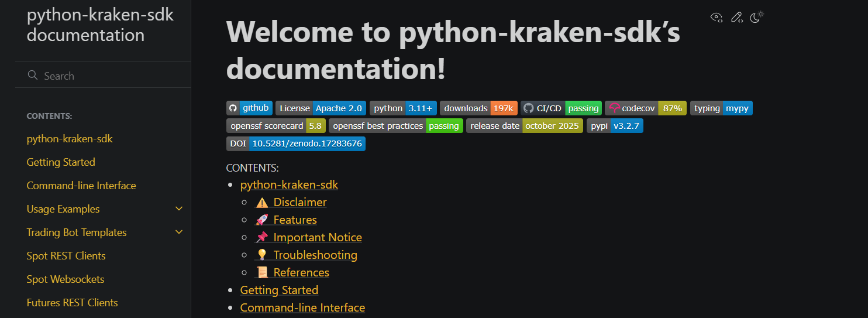Open Command-line Interface in the sidebar

(x=81, y=186)
